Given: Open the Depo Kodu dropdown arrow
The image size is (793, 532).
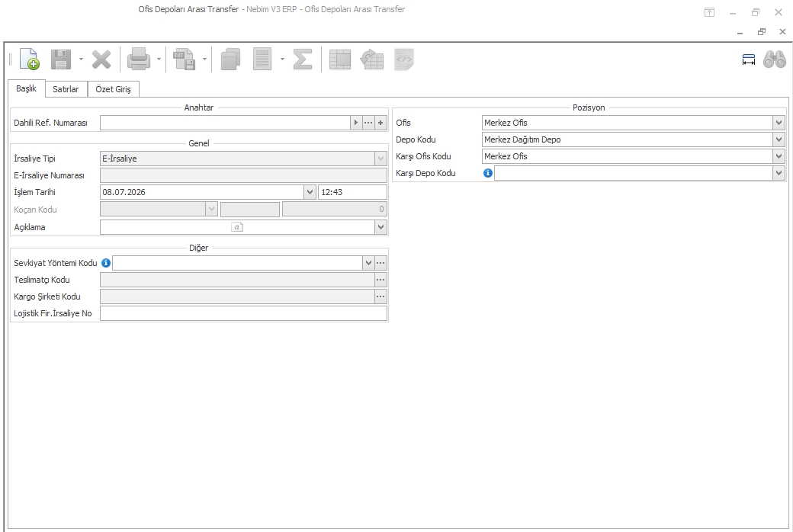Looking at the screenshot, I should click(x=779, y=139).
